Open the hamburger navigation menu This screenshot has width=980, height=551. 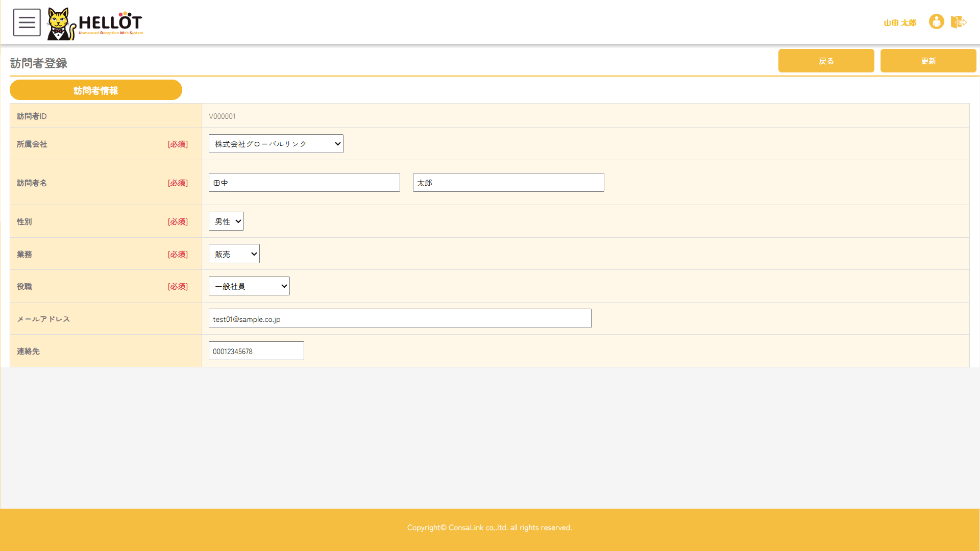(27, 22)
